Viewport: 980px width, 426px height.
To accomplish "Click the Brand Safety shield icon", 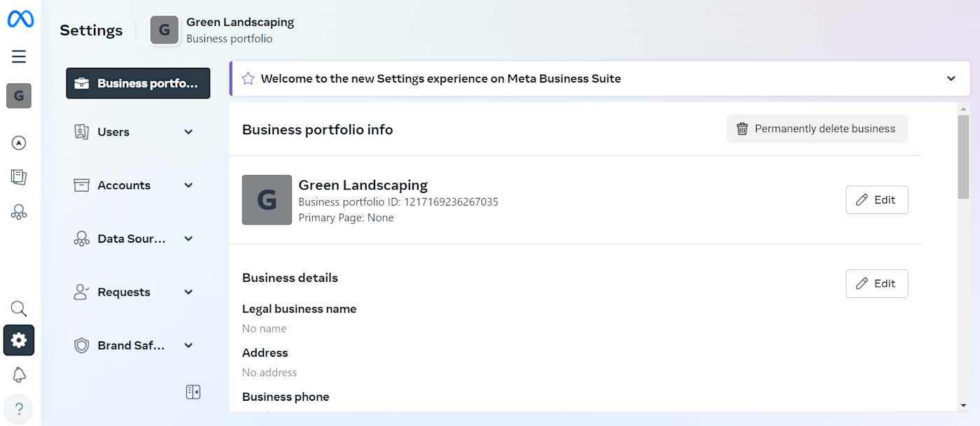I will tap(82, 346).
